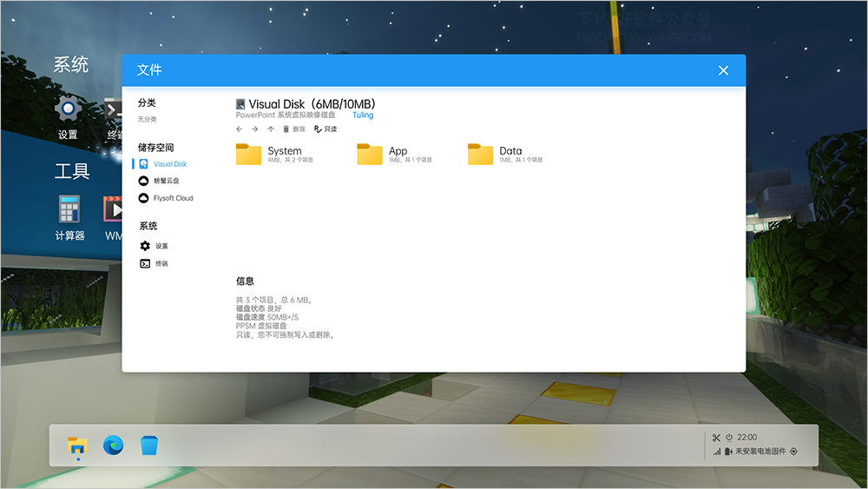
Task: Click the trash delete icon in toolbar
Action: coord(286,129)
